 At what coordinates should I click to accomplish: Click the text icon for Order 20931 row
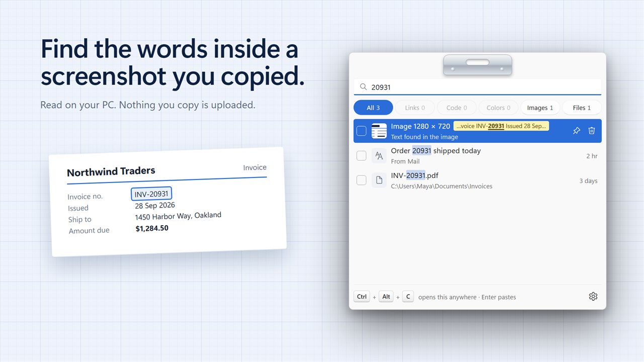coord(379,156)
